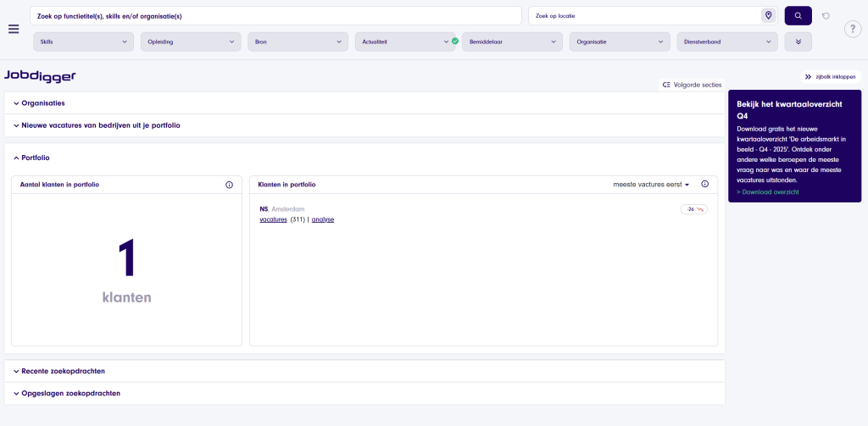Viewport: 868px width, 426px height.
Task: Open the 'meeste vacatures eerst' sort dropdown
Action: 651,184
